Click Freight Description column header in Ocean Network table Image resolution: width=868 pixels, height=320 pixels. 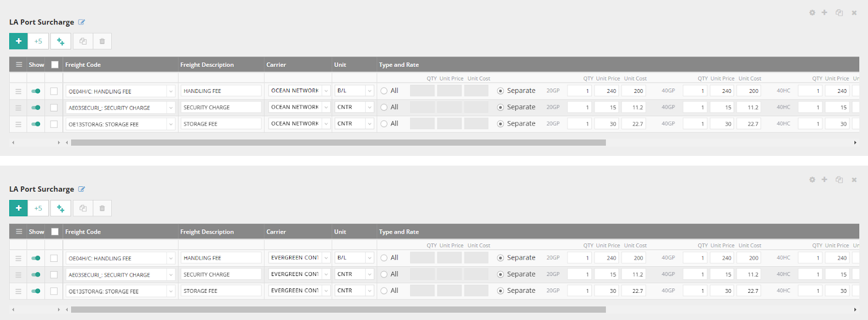[x=207, y=65]
